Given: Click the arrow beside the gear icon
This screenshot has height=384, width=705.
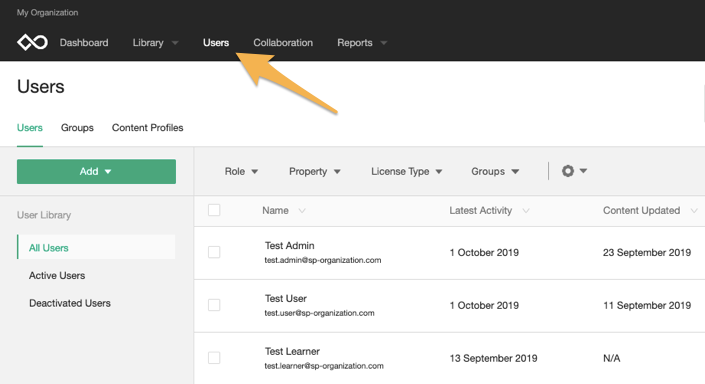Looking at the screenshot, I should click(583, 171).
